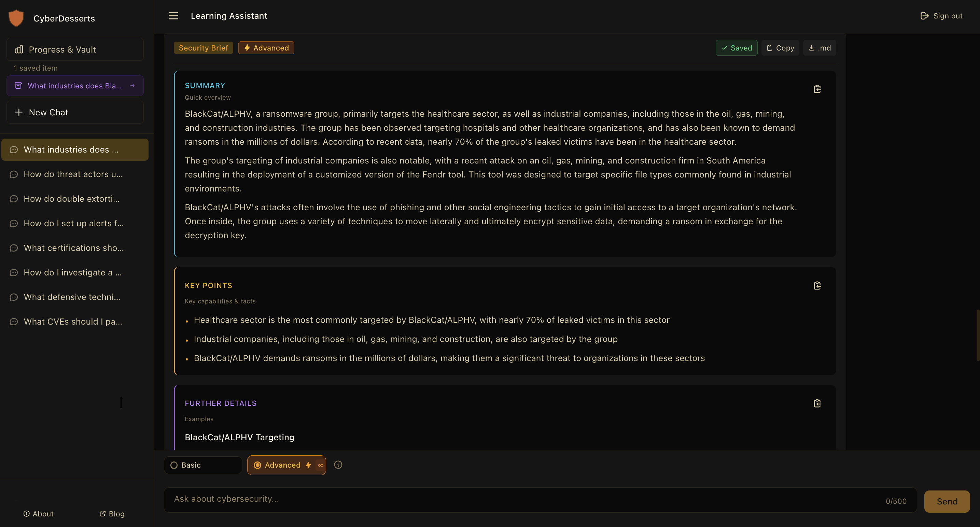Image resolution: width=980 pixels, height=527 pixels.
Task: Open the arrow on the saved vault item
Action: pos(133,86)
